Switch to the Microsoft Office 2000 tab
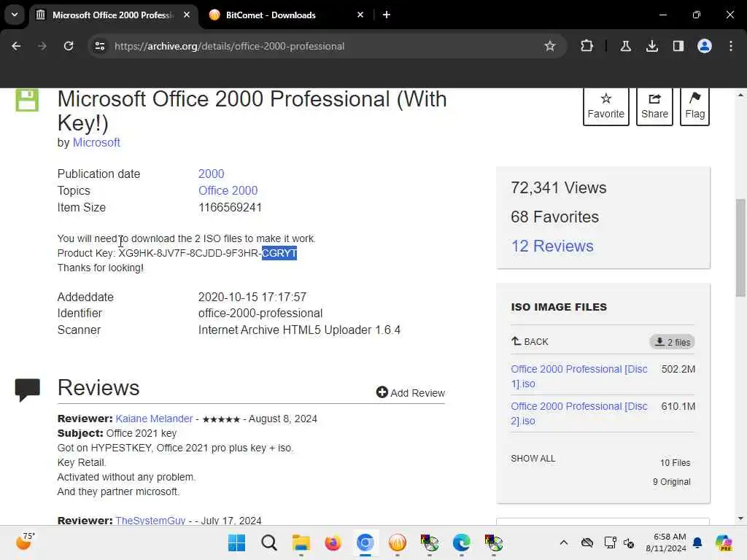The height and width of the screenshot is (560, 747). point(112,15)
